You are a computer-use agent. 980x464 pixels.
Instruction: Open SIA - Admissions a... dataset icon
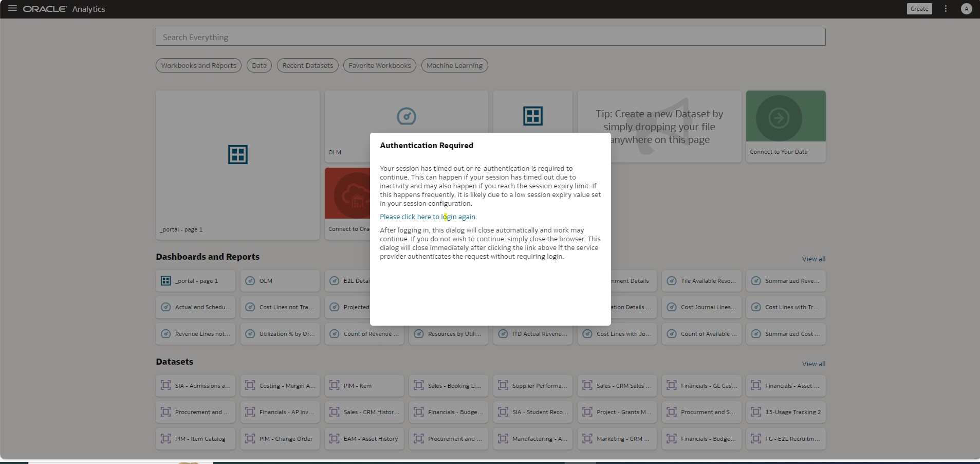point(165,385)
